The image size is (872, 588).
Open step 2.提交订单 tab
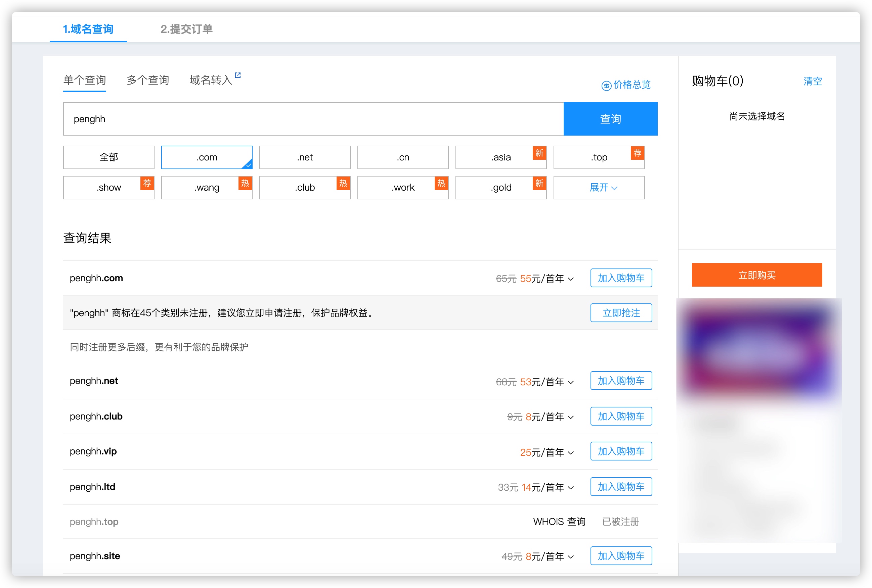pyautogui.click(x=186, y=29)
